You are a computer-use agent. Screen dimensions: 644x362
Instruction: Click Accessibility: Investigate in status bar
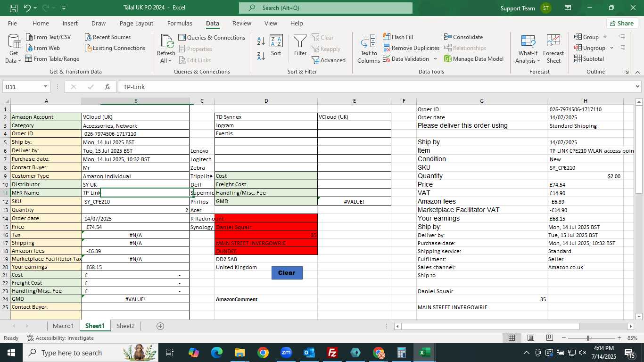point(60,338)
